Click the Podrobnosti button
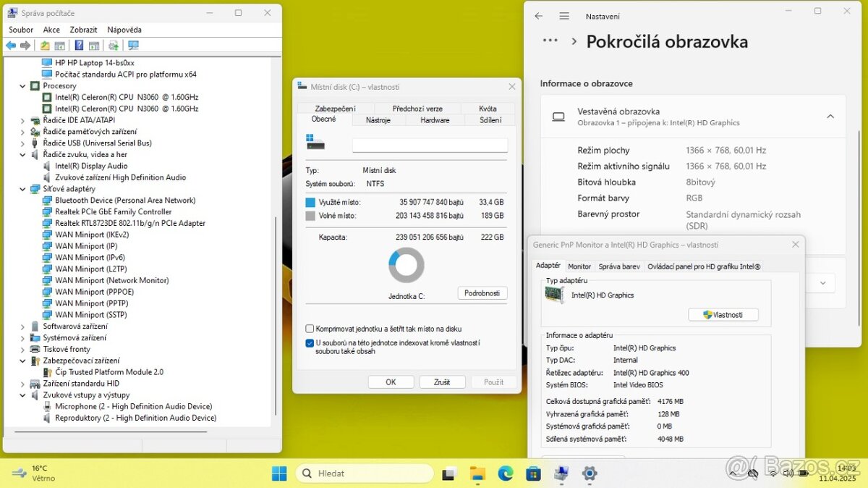868x488 pixels. [482, 293]
